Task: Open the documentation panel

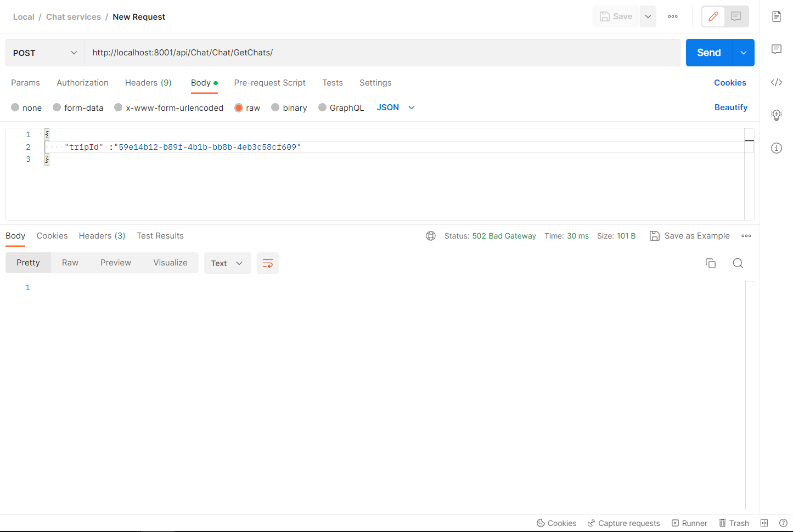Action: 776,16
